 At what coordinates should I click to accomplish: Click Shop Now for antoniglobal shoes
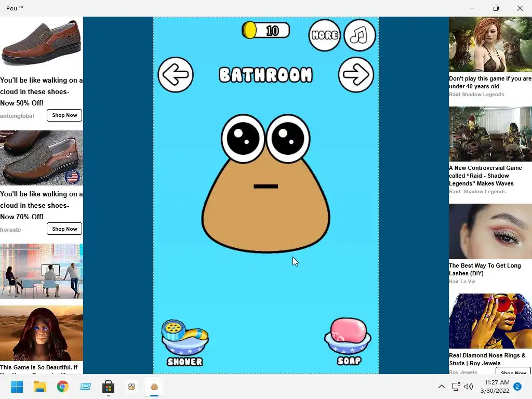coord(64,115)
